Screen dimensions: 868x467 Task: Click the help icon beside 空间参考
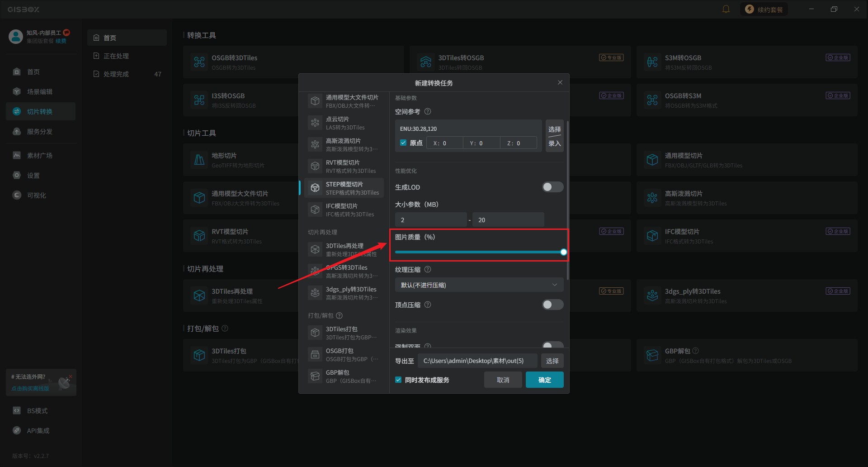428,111
